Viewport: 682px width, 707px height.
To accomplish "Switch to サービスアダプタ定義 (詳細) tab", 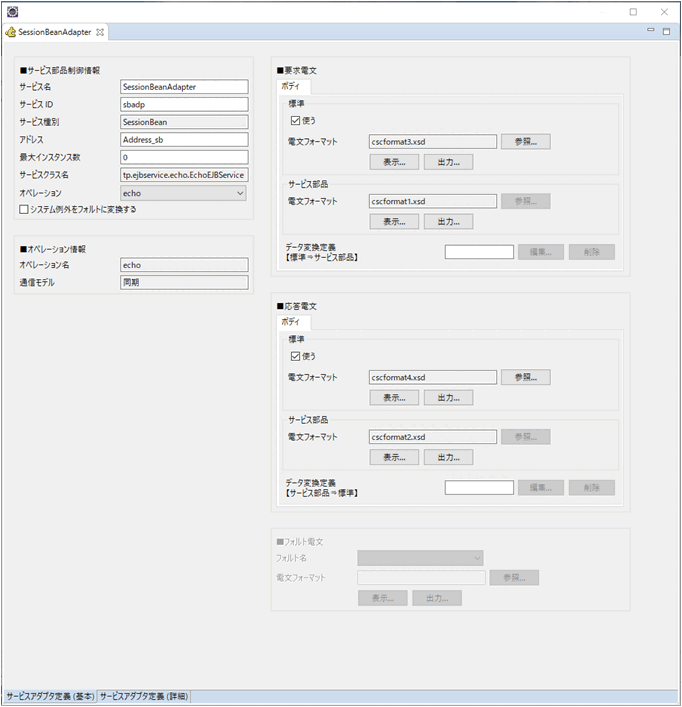I will 144,695.
